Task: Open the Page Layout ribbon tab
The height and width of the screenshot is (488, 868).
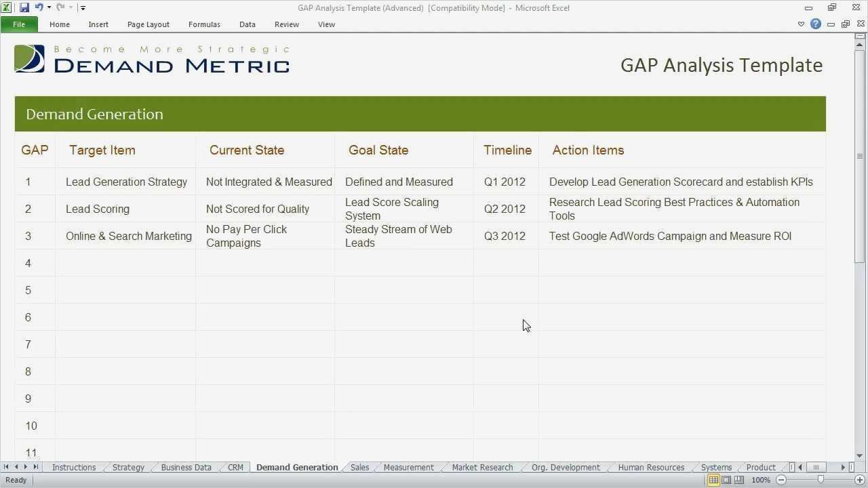Action: coord(149,24)
